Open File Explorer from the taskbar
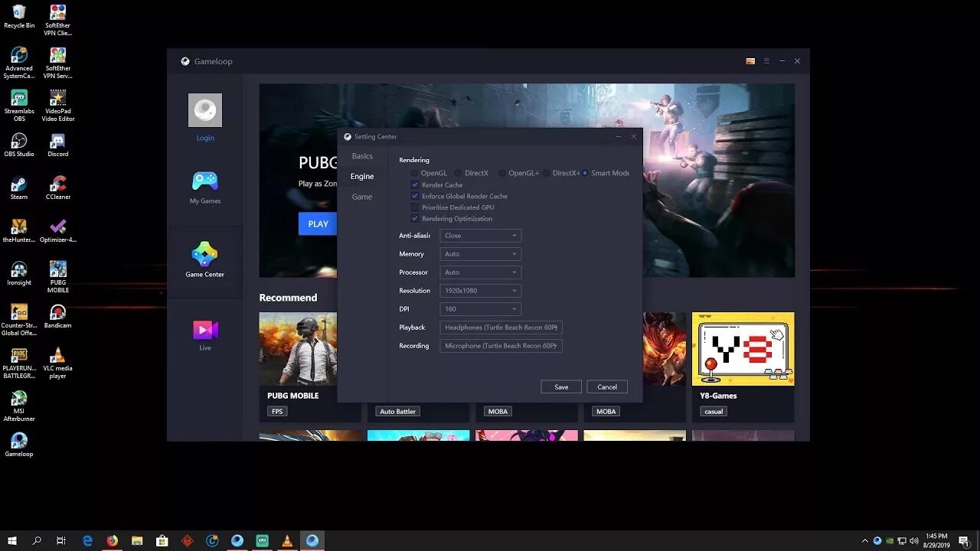The image size is (980, 551). coord(137,540)
